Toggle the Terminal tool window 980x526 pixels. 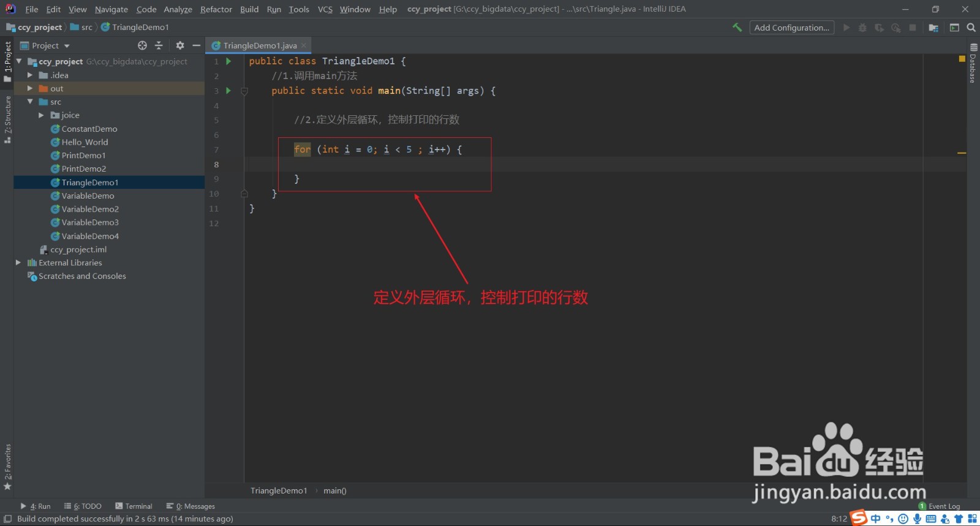click(x=134, y=506)
